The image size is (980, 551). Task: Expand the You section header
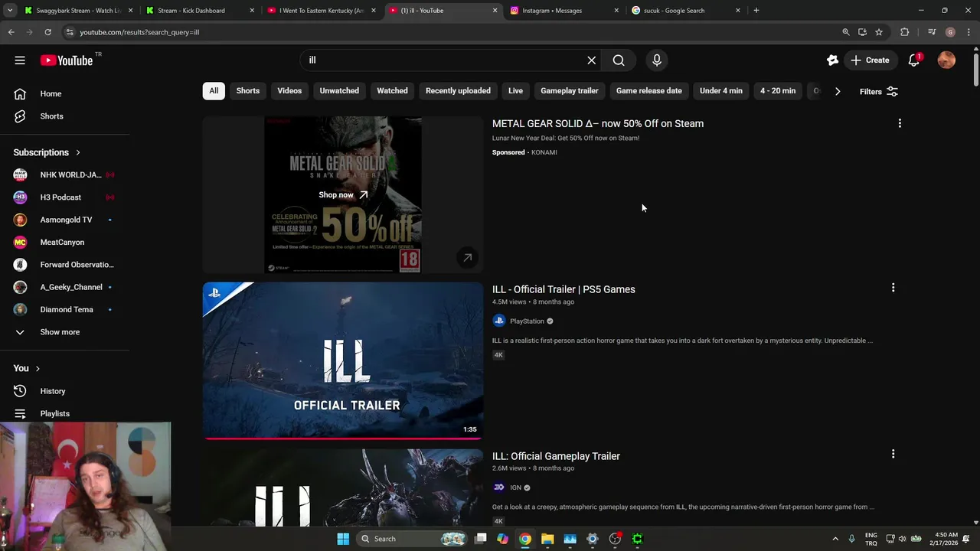coord(27,368)
